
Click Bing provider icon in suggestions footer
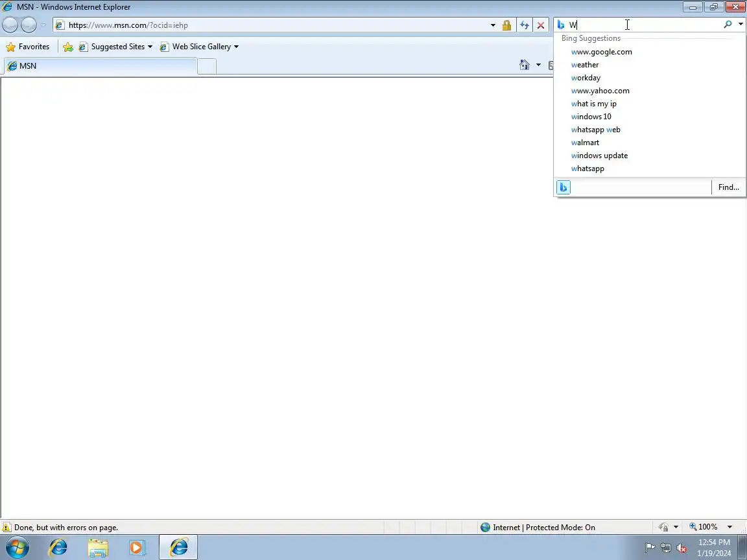tap(563, 187)
